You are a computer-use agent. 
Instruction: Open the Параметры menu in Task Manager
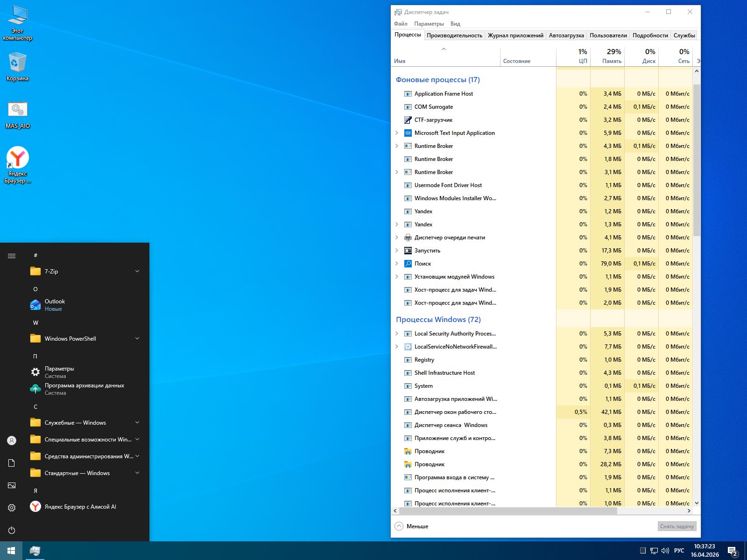click(429, 24)
